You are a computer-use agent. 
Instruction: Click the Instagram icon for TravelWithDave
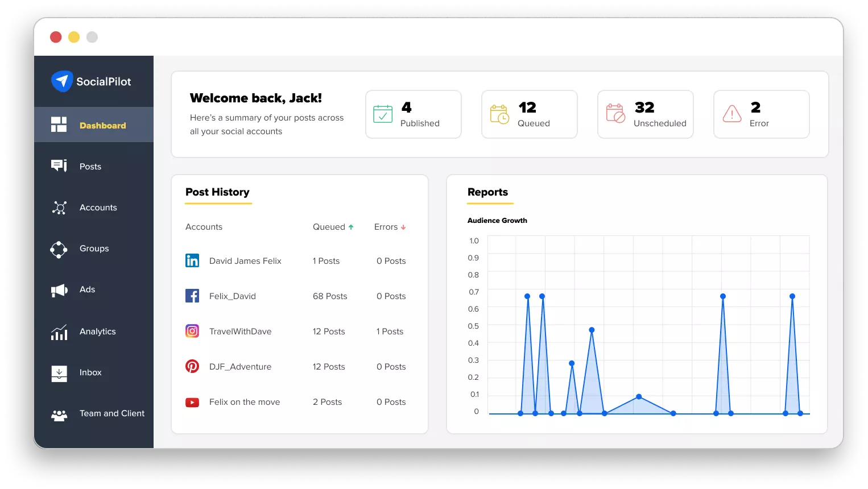tap(192, 331)
